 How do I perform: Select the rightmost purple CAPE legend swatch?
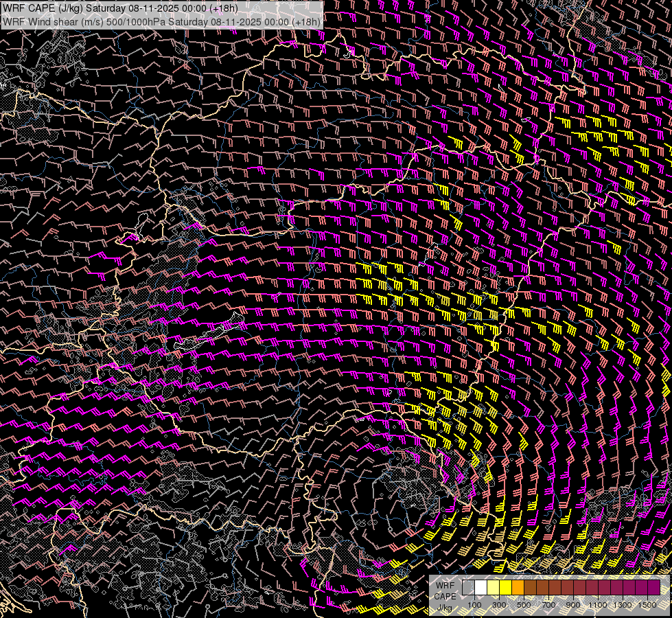tap(653, 587)
